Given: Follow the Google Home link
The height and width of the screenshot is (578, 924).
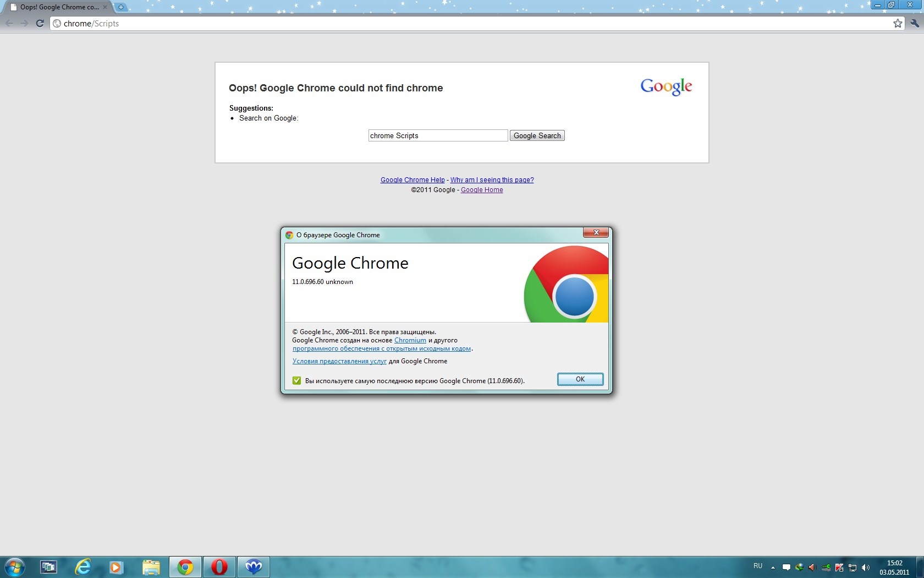Looking at the screenshot, I should [x=482, y=190].
